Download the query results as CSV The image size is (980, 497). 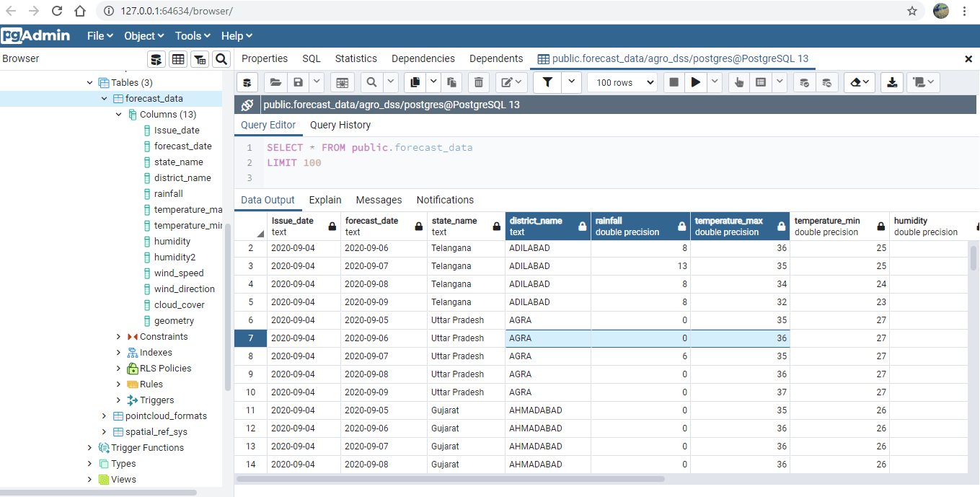891,82
